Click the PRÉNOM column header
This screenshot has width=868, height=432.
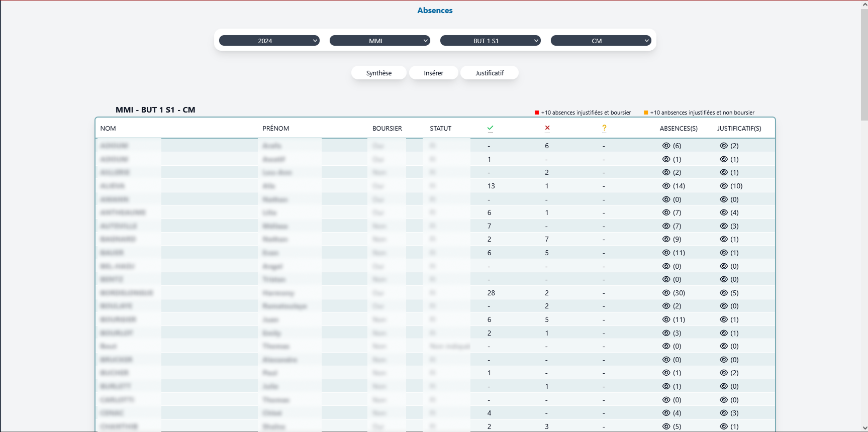point(276,129)
